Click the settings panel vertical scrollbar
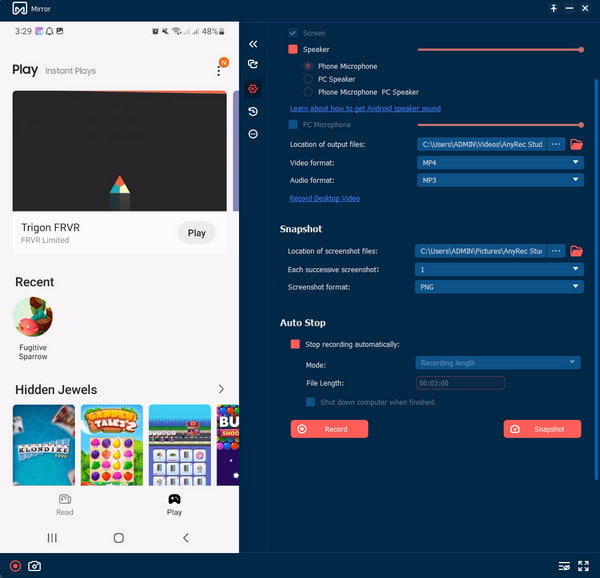The image size is (600, 578). (596, 279)
